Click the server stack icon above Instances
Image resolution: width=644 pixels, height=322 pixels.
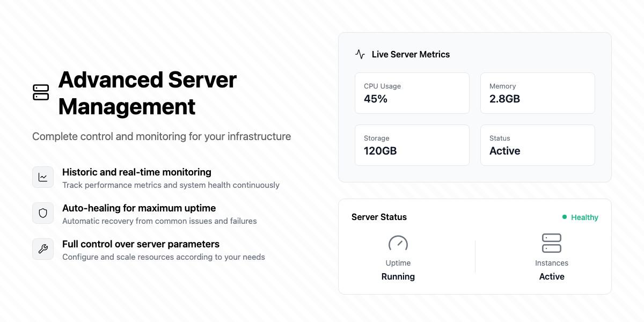tap(552, 243)
